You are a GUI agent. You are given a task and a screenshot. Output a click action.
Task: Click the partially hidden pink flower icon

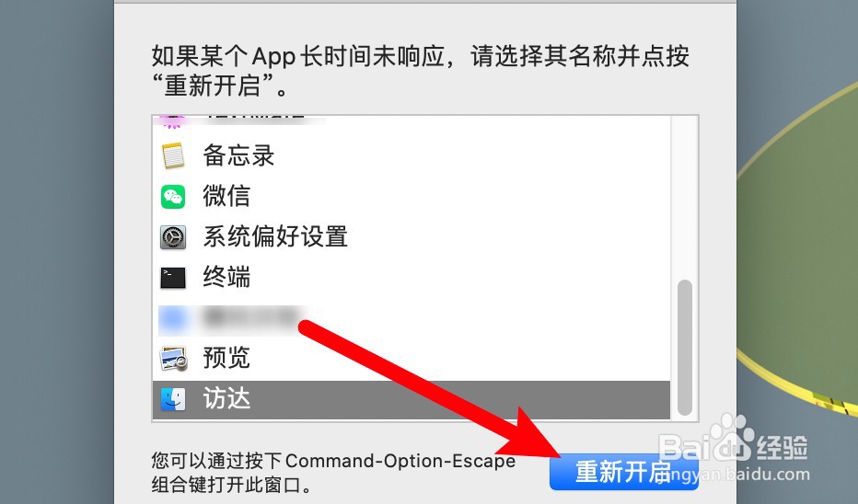[x=172, y=122]
